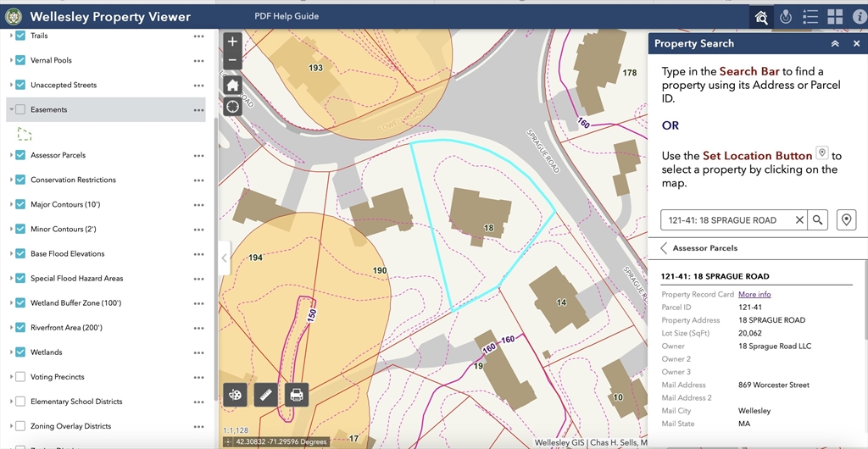Open options menu for Vernal Pools
This screenshot has height=449, width=868.
198,61
